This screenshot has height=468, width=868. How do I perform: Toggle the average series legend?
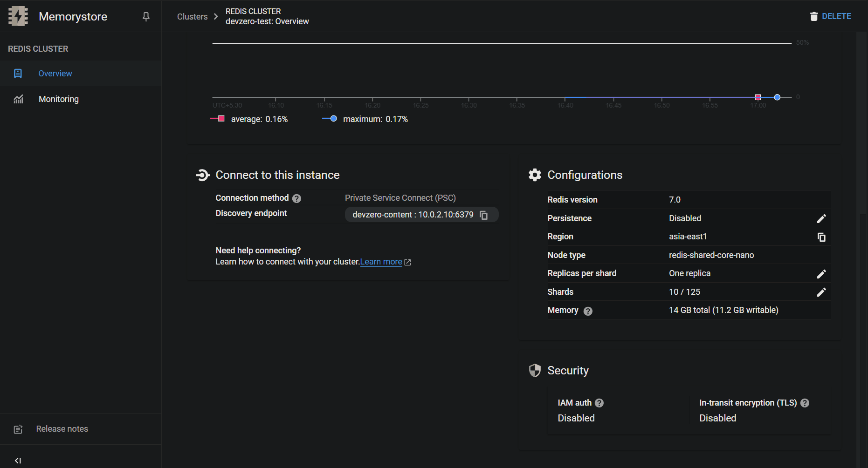point(249,119)
